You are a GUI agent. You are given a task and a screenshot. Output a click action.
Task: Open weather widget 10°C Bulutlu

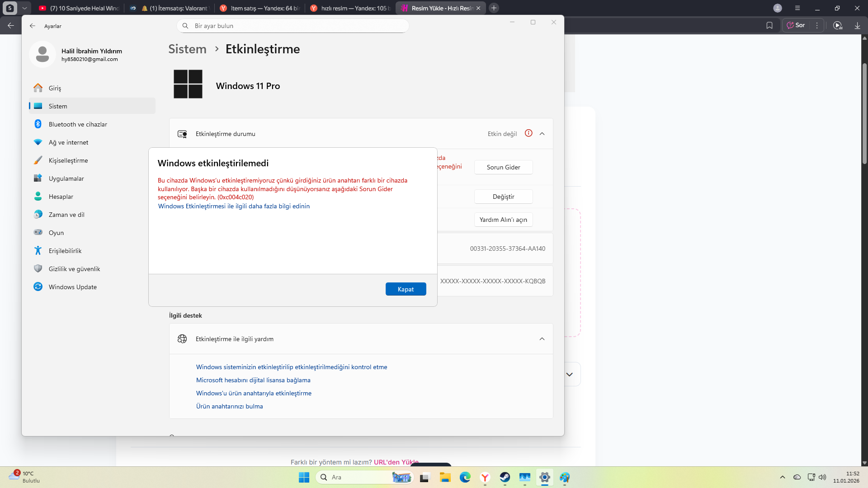[x=25, y=477]
